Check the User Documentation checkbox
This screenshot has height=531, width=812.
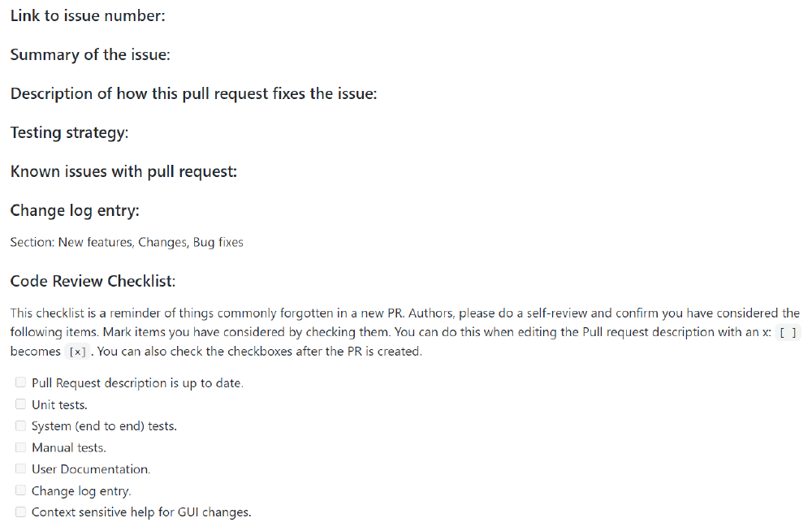click(21, 468)
